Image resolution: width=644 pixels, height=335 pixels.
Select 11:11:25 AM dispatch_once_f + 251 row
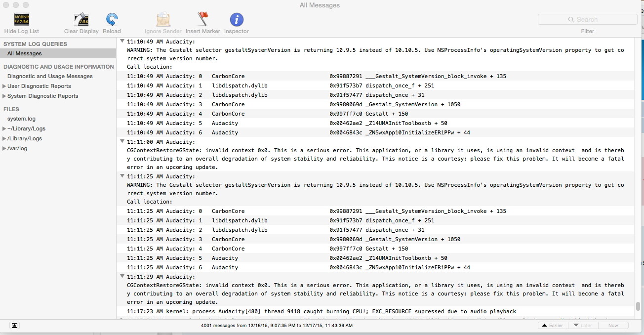pos(375,220)
